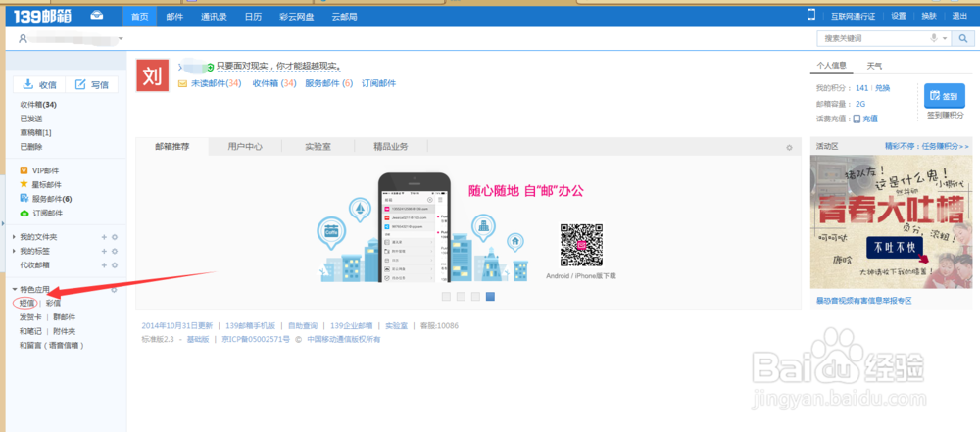The width and height of the screenshot is (980, 432).
Task: Click the red 刘 avatar thumbnail
Action: coord(153,75)
